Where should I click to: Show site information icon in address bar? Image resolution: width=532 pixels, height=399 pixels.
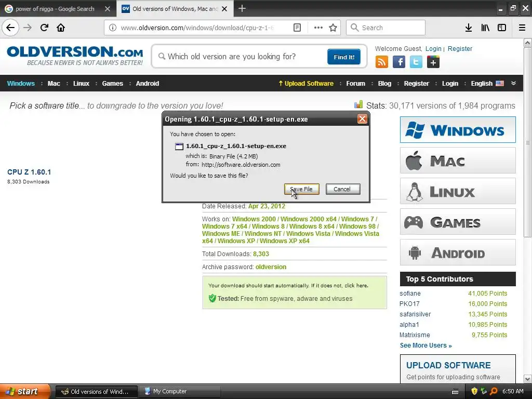(x=113, y=28)
